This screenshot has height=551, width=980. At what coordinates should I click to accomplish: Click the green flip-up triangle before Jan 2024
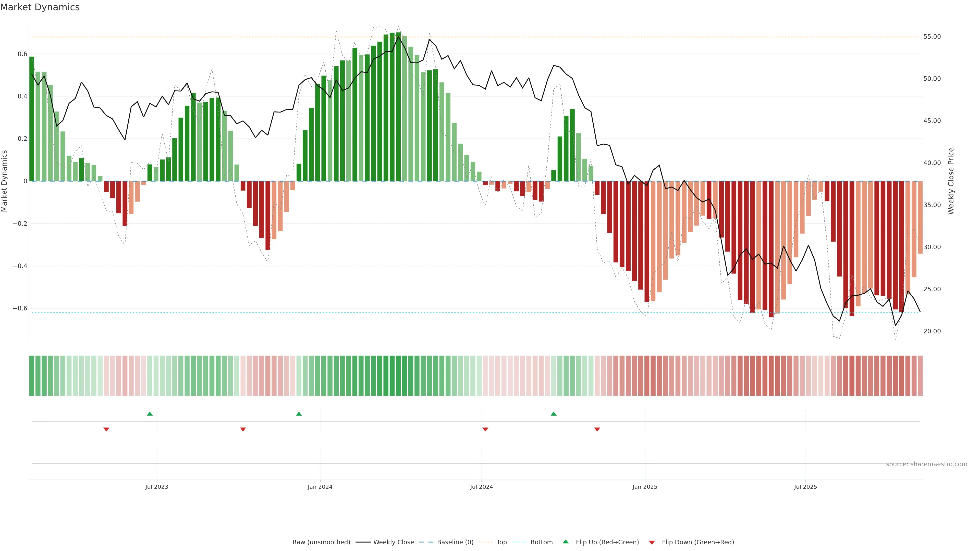299,414
